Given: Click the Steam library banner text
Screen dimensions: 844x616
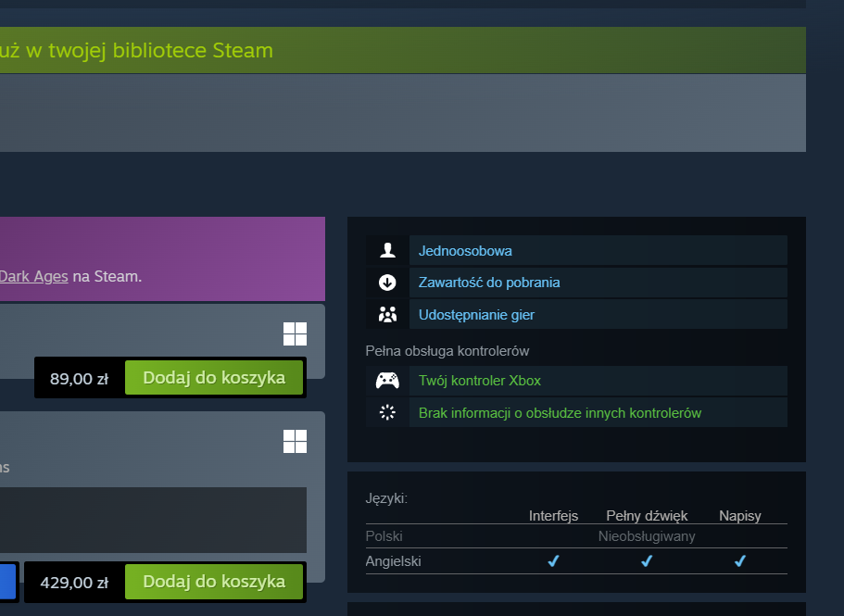Looking at the screenshot, I should coord(136,51).
